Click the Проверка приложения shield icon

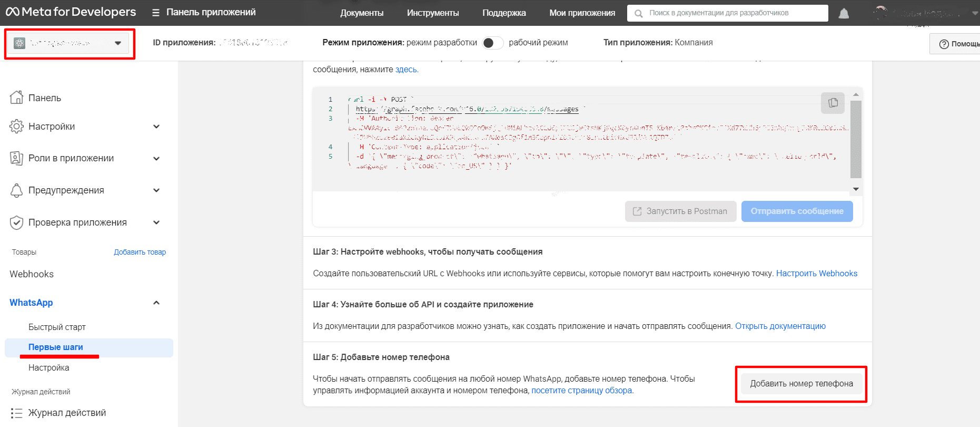click(x=17, y=222)
